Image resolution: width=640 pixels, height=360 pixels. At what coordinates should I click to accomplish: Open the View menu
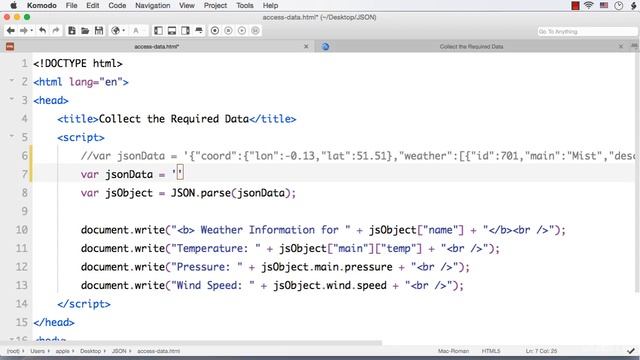pos(187,5)
